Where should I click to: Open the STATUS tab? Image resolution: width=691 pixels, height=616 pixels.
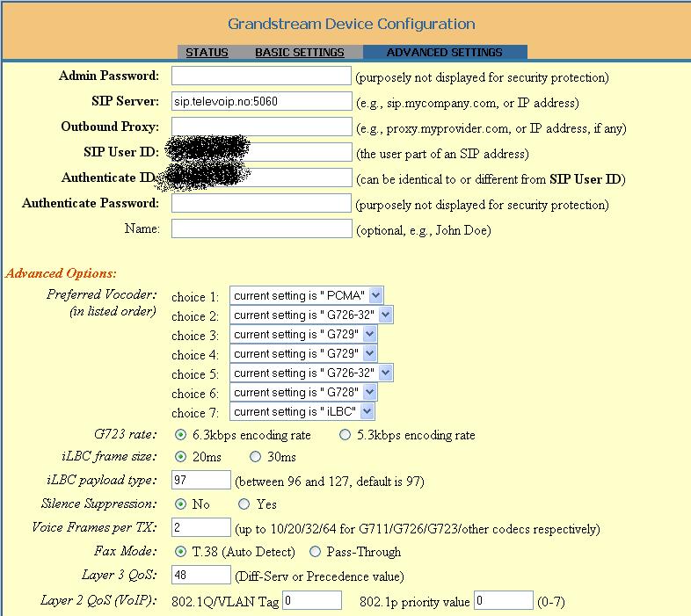(207, 53)
